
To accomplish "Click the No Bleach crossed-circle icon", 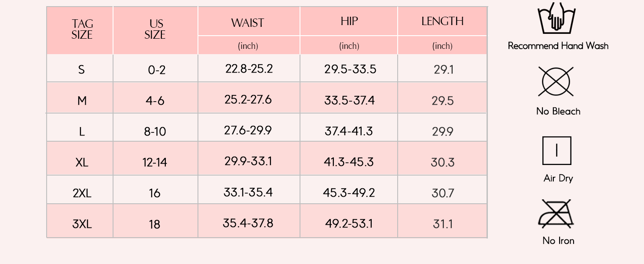I will (x=556, y=81).
